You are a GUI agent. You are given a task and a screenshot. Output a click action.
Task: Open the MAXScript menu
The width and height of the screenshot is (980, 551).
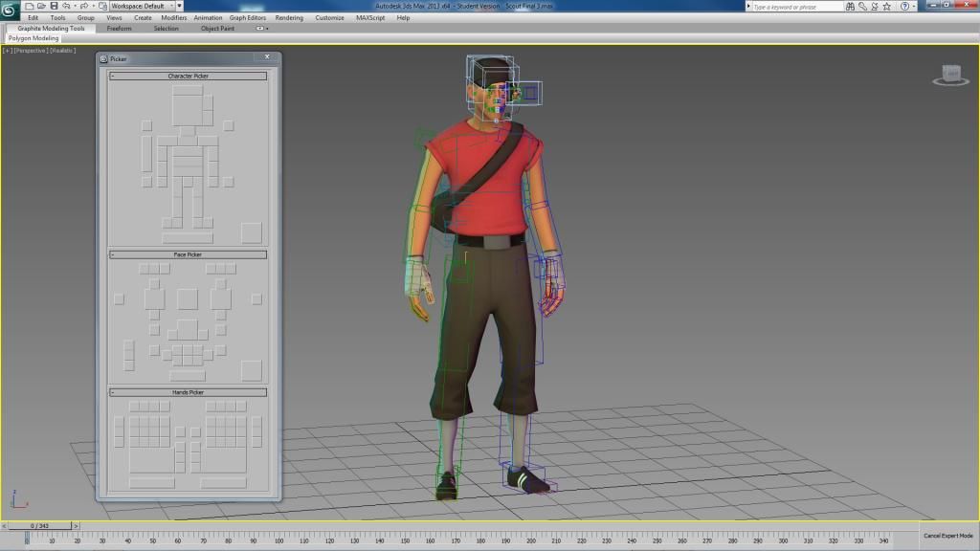click(370, 18)
